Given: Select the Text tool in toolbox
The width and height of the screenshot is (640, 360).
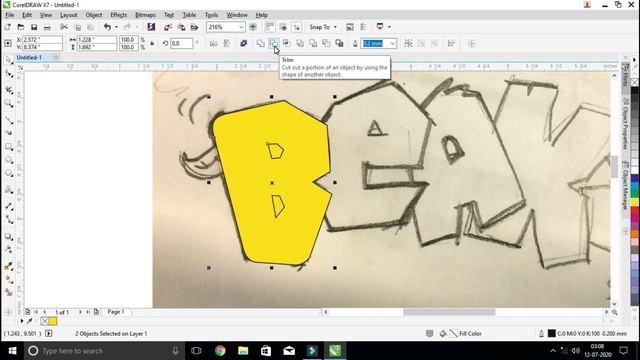Looking at the screenshot, I should tap(9, 190).
